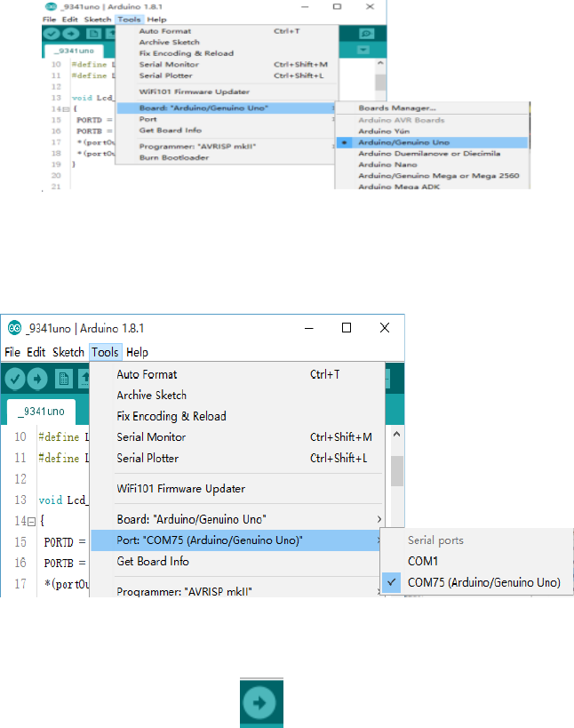574x728 pixels.
Task: Choose Archive Sketch in the Board-submenu window
Action: [227, 42]
